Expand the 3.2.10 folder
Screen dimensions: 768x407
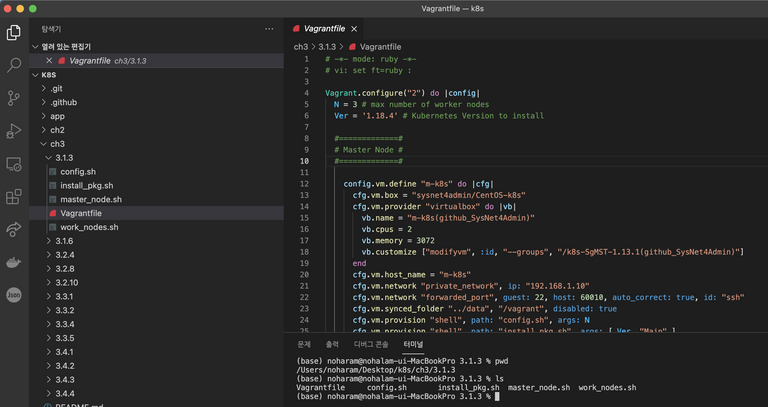[48, 283]
